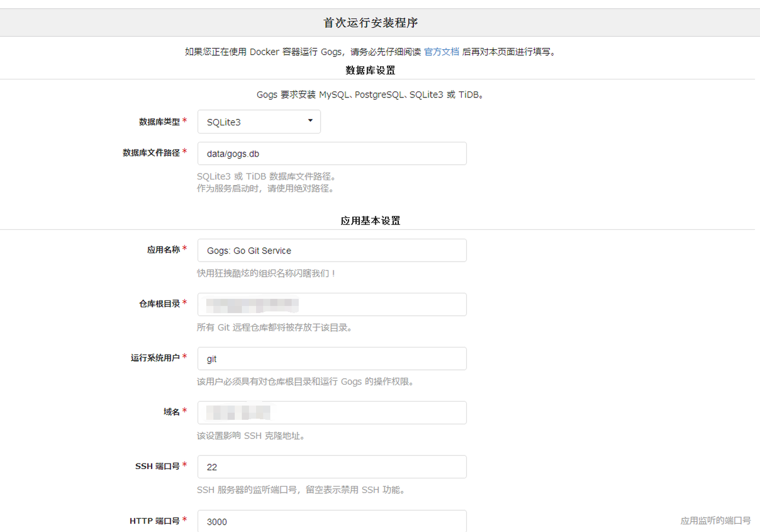
Task: Click the 数据库设置 section heading
Action: (x=370, y=70)
